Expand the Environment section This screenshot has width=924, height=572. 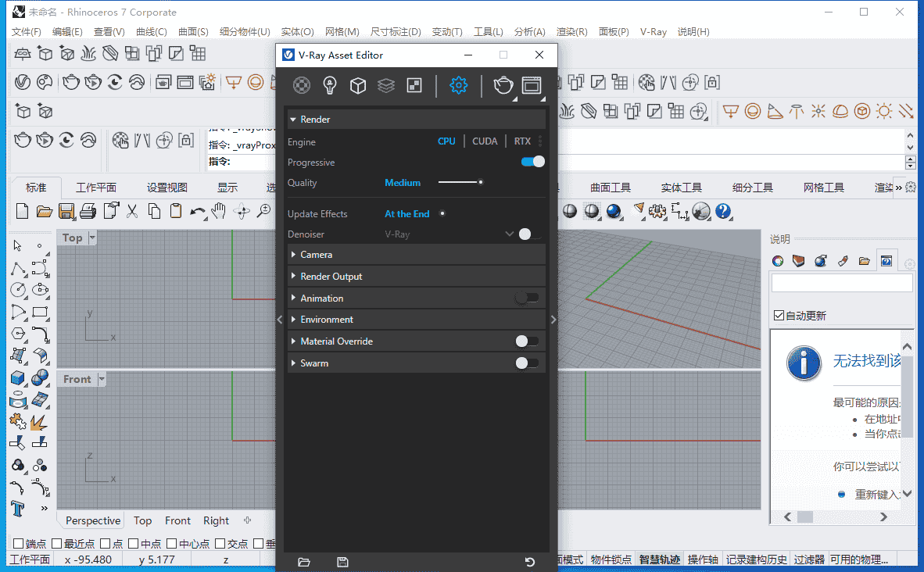(x=328, y=319)
